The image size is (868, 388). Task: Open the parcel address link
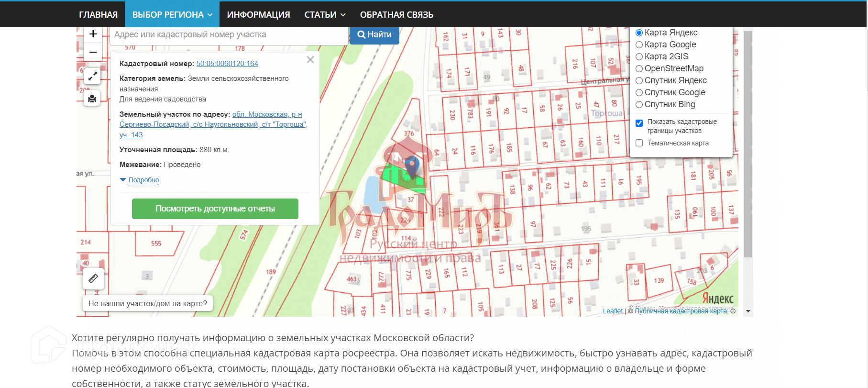(214, 124)
